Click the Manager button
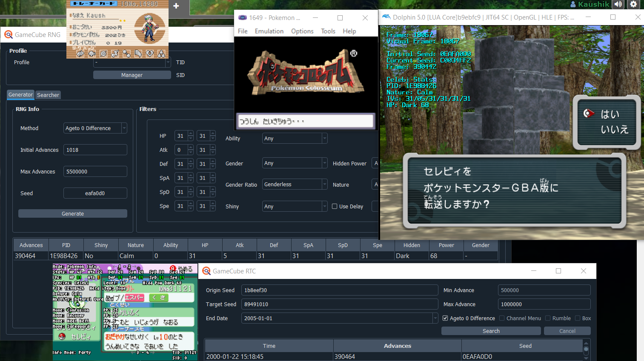 click(132, 75)
